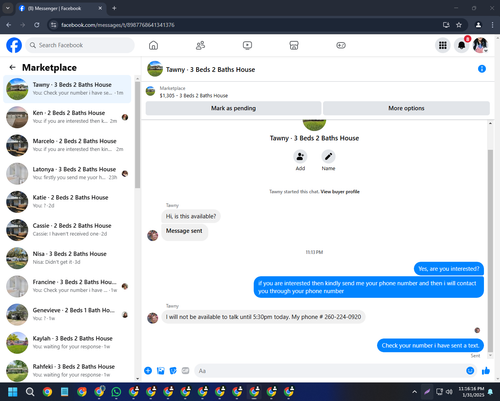Viewport: 500px width, 401px height.
Task: Show hidden system tray icons chevron
Action: point(414,392)
